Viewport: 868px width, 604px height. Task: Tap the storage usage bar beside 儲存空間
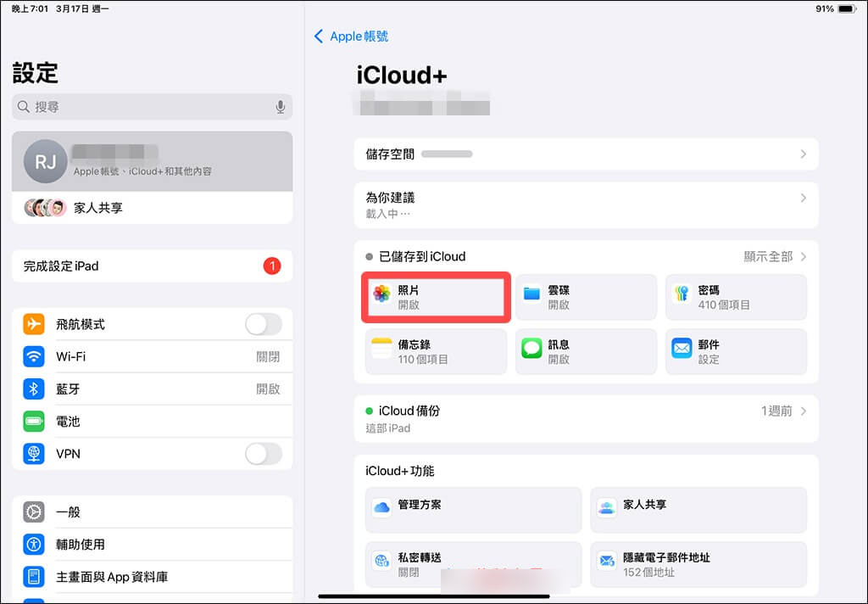tap(447, 154)
